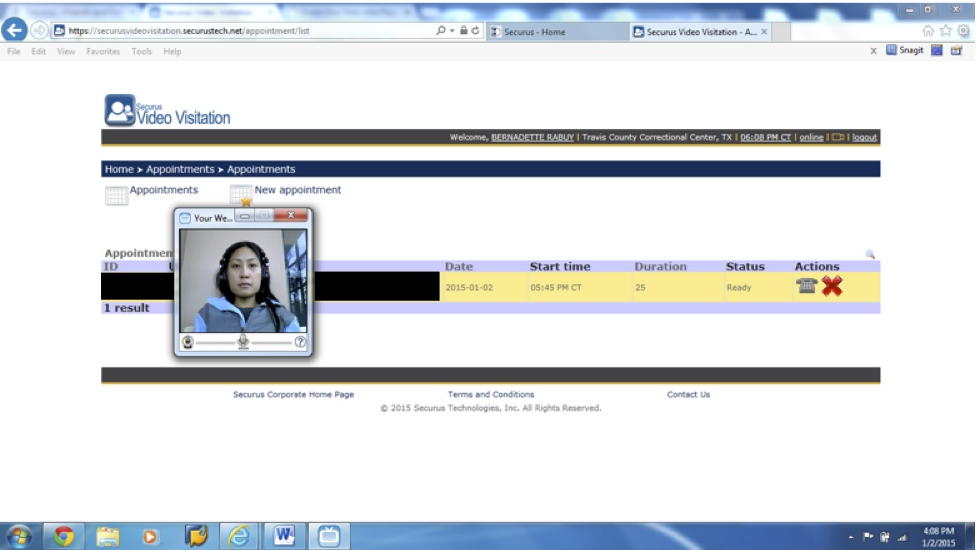Click the browser Back arrow button

click(x=14, y=29)
